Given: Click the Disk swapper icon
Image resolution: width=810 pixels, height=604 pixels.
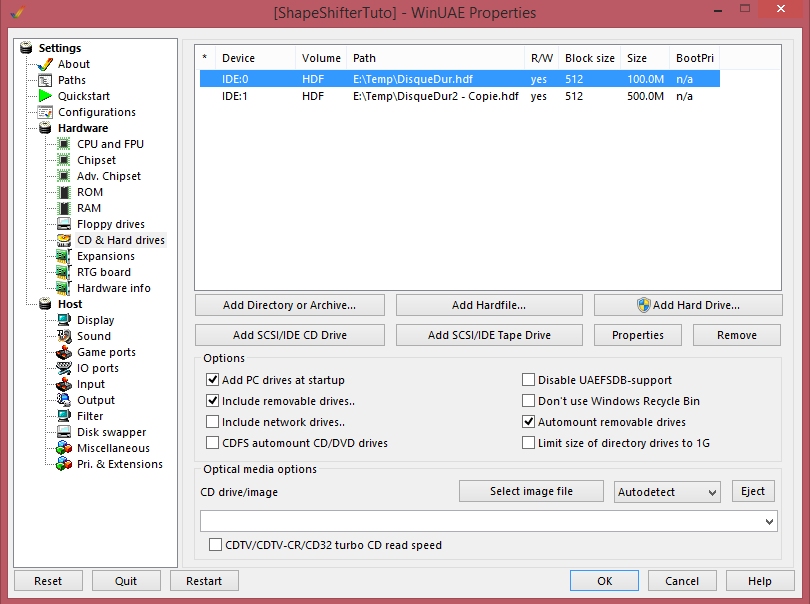Looking at the screenshot, I should click(64, 432).
